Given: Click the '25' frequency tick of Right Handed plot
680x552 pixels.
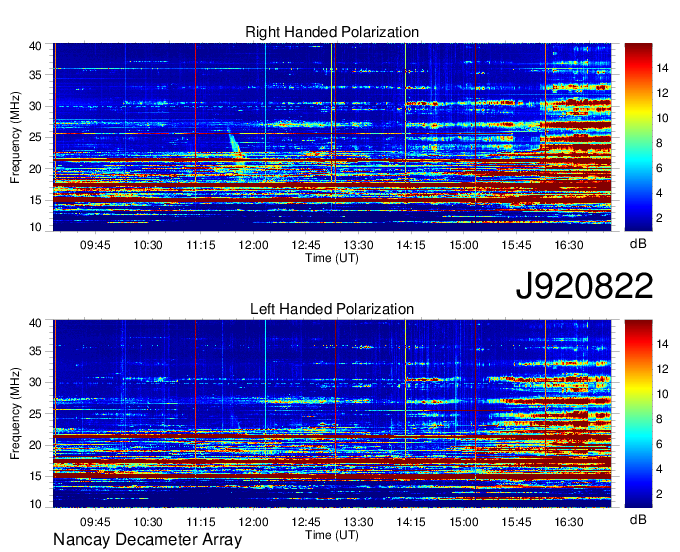Looking at the screenshot, I should point(35,137).
